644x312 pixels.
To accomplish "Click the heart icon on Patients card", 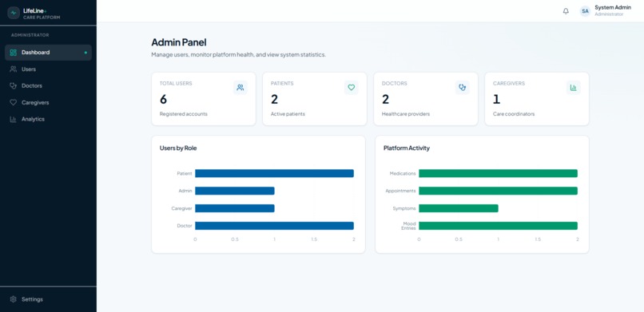I will (x=351, y=87).
